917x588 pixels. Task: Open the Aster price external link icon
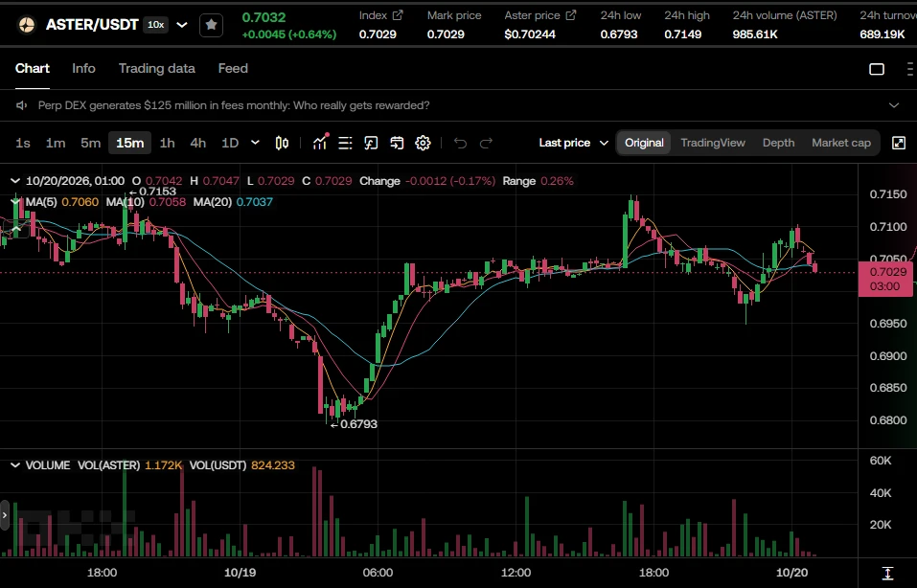point(571,15)
